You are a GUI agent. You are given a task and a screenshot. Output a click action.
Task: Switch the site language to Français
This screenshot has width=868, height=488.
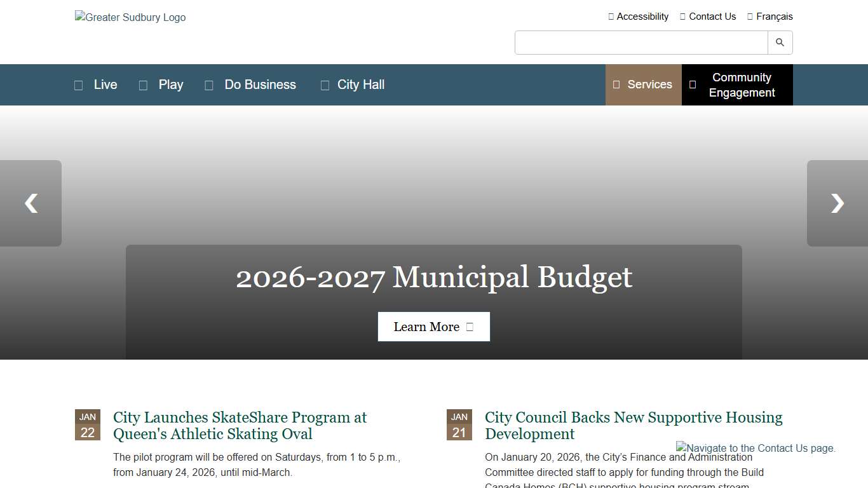[x=770, y=17]
